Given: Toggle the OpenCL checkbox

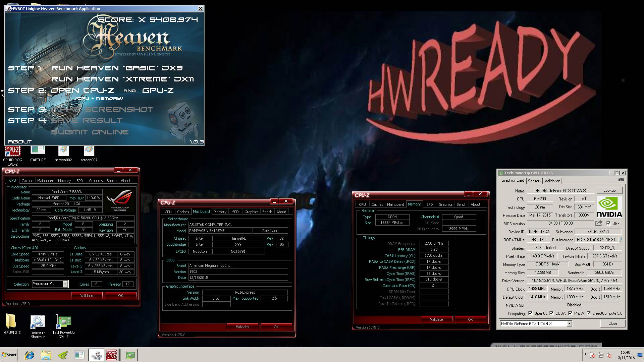Looking at the screenshot, I should 530,313.
